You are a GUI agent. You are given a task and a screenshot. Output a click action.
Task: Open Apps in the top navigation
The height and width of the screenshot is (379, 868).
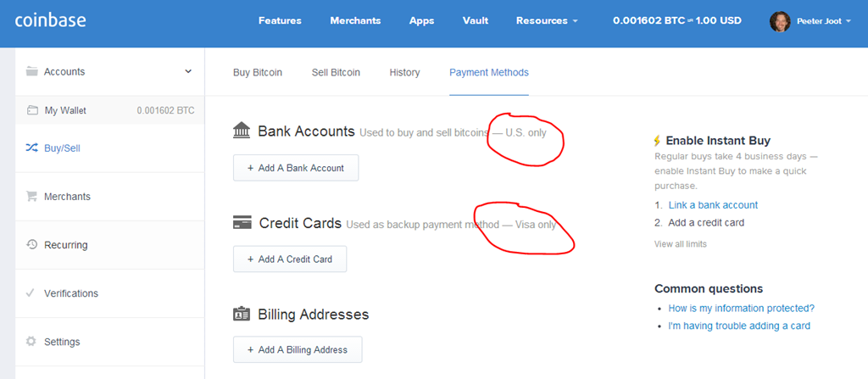click(x=422, y=20)
